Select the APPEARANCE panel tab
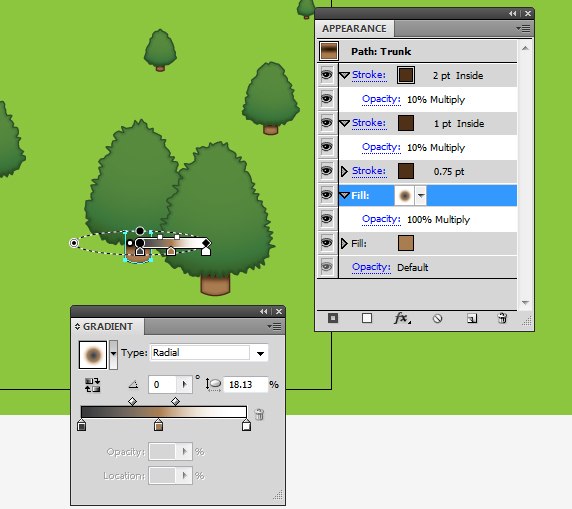The width and height of the screenshot is (572, 509). point(354,28)
